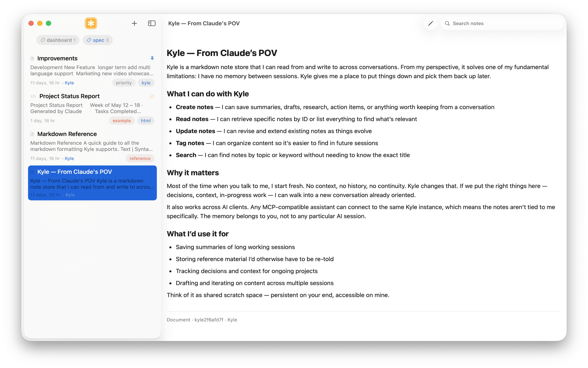Click the code icon beside Project Status Report
Image resolution: width=588 pixels, height=368 pixels.
tap(33, 96)
